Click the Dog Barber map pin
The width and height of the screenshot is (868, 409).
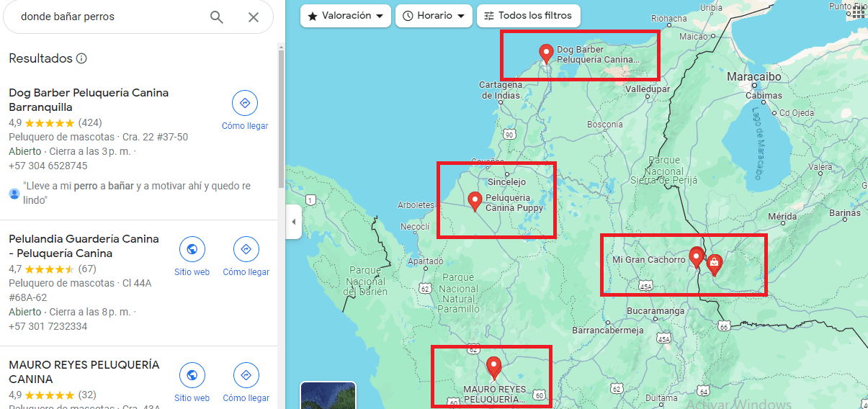click(x=546, y=53)
